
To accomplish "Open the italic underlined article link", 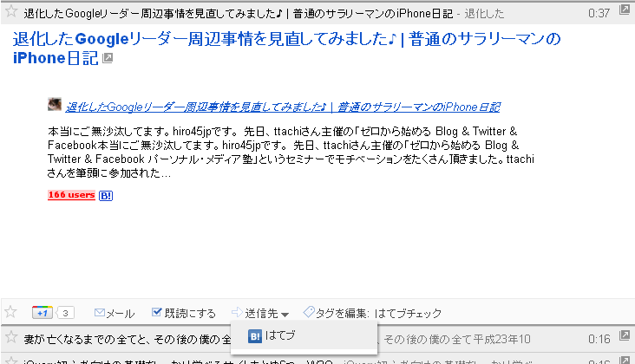I will point(283,107).
